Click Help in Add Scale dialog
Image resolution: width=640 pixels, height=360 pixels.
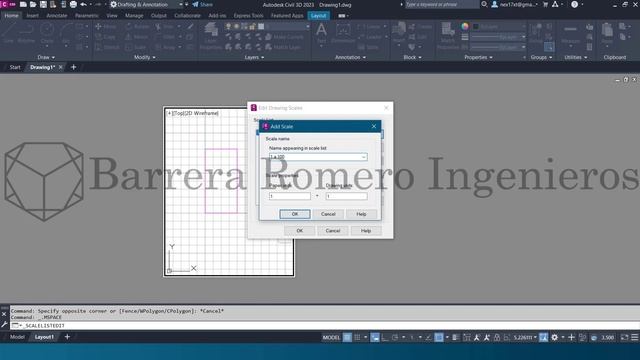(361, 214)
